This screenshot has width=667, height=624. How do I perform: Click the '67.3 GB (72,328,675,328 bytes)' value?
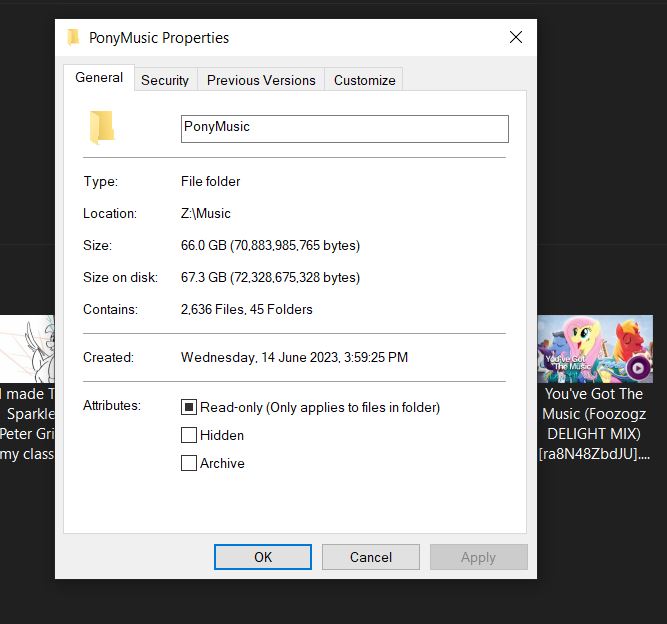pyautogui.click(x=271, y=277)
